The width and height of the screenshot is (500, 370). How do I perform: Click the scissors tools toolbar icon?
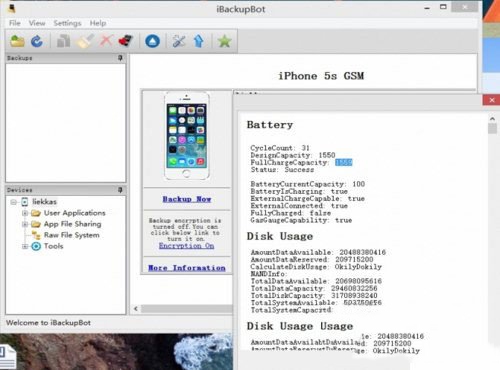click(x=179, y=41)
